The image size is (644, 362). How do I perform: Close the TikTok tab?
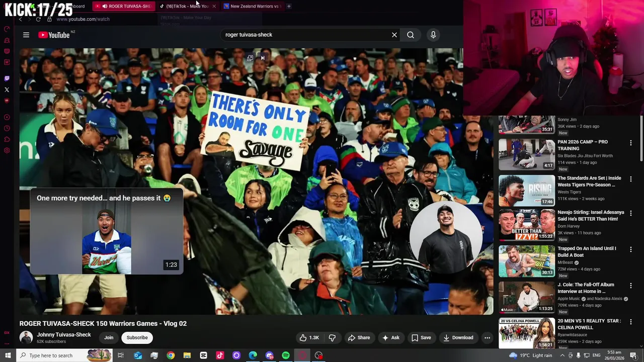(214, 6)
